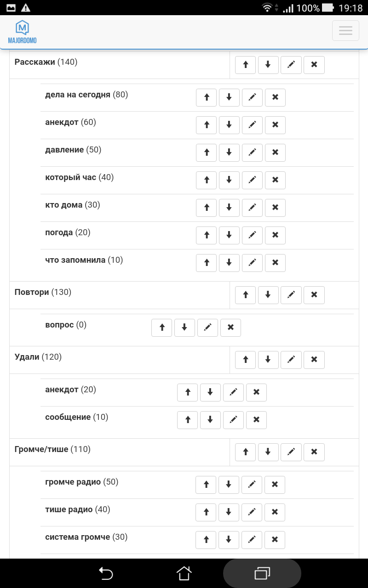Move "система громче (30)" up
Image resolution: width=368 pixels, height=588 pixels.
pos(206,540)
